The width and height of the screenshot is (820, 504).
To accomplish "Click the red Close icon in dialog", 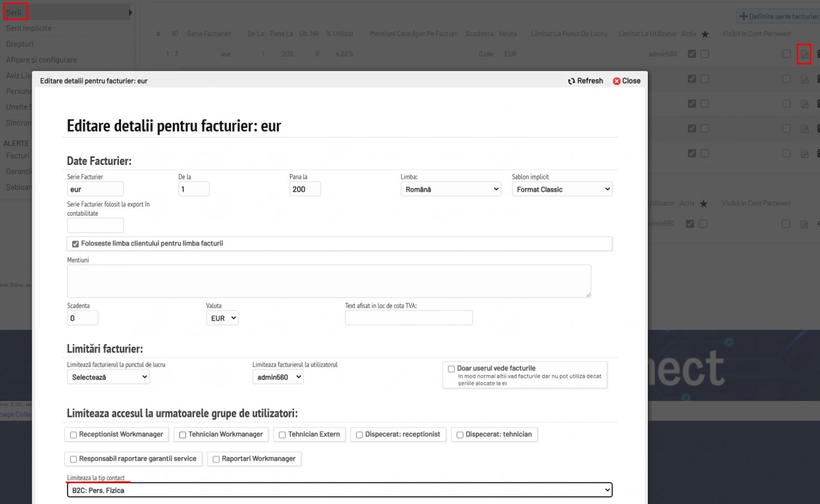I will [x=617, y=81].
